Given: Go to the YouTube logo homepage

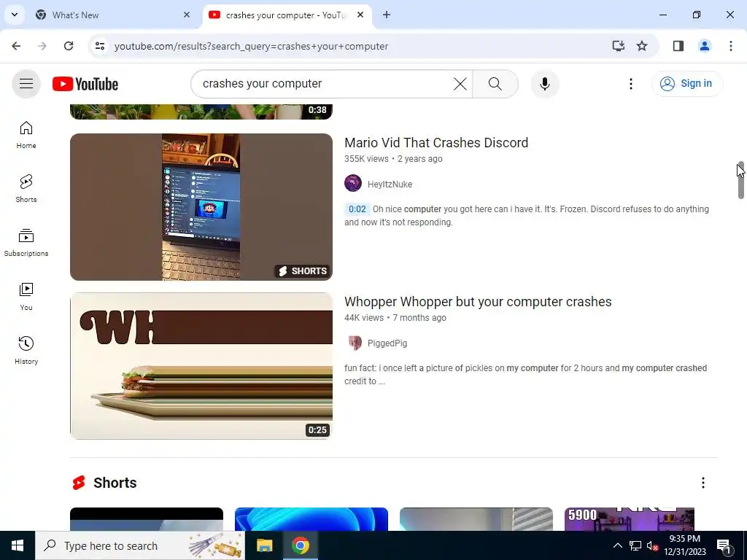Looking at the screenshot, I should (85, 84).
